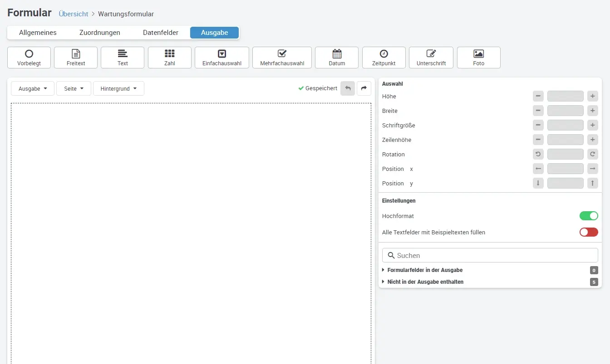Open the Hintergrund dropdown
Viewport: 610px width, 364px height.
click(118, 89)
